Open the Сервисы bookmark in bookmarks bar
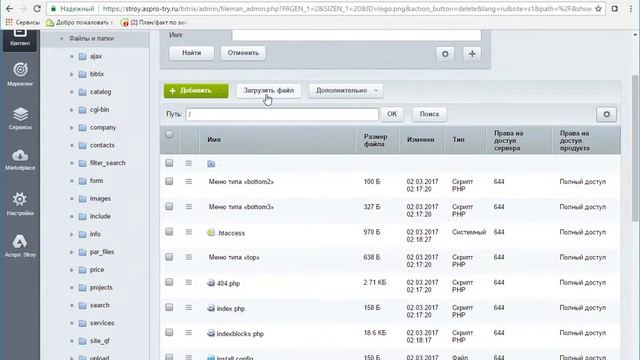640x360 pixels. click(23, 22)
